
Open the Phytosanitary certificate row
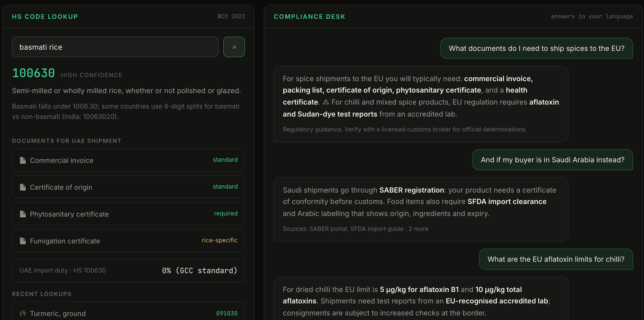pyautogui.click(x=128, y=214)
